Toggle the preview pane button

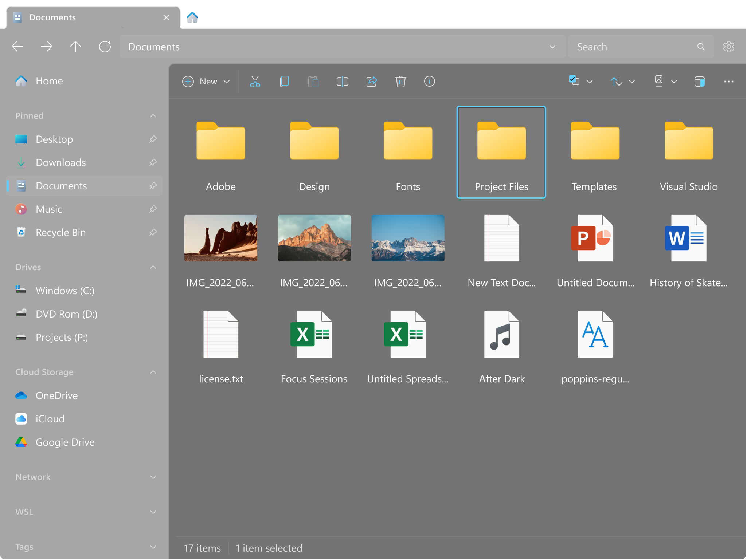click(x=699, y=82)
